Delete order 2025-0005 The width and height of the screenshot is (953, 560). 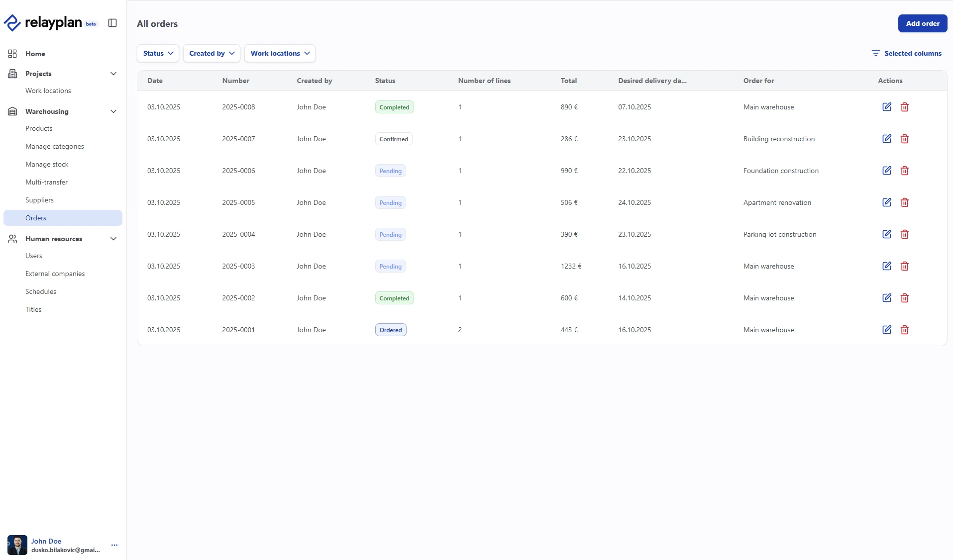pos(905,202)
